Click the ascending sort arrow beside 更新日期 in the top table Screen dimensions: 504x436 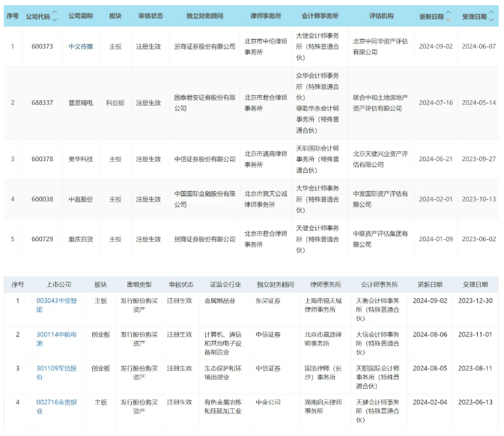click(448, 13)
